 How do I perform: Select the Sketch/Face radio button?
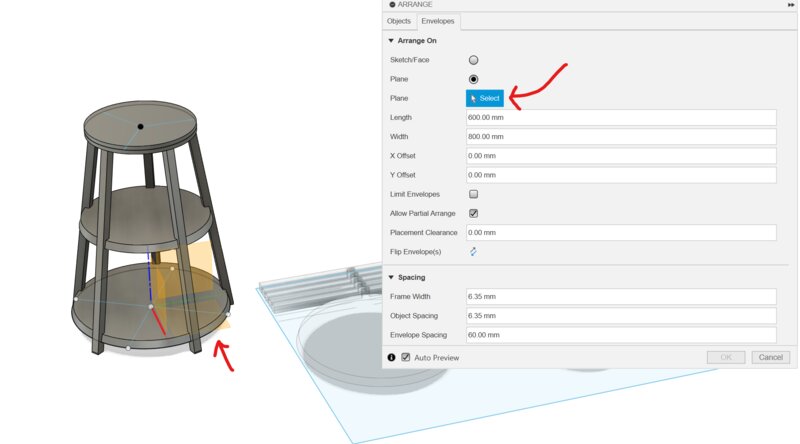coord(473,60)
